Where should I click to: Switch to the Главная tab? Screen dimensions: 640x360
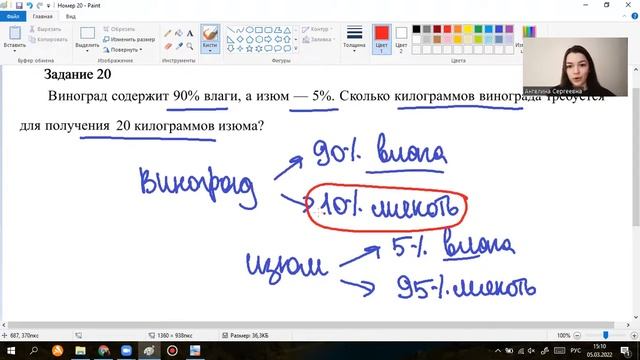coord(42,16)
